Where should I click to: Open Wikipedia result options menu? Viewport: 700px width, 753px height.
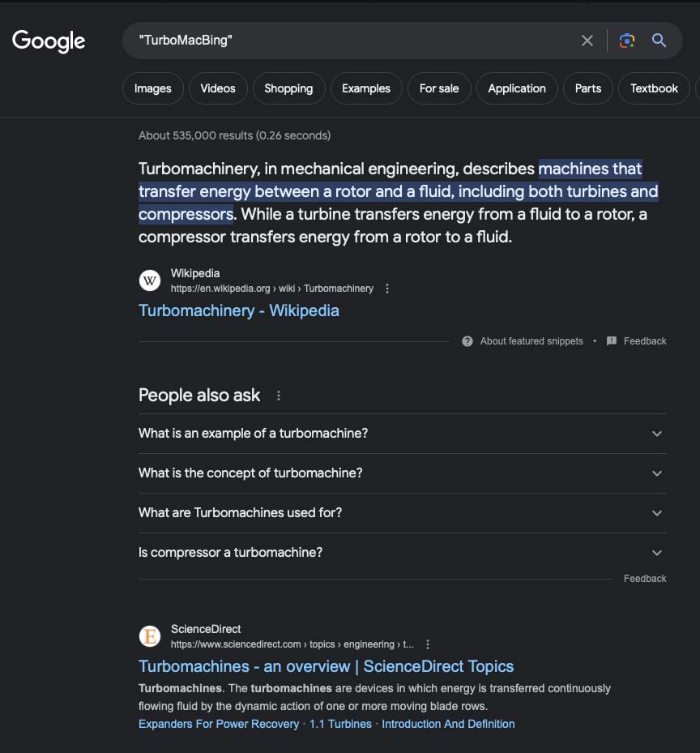coord(387,289)
